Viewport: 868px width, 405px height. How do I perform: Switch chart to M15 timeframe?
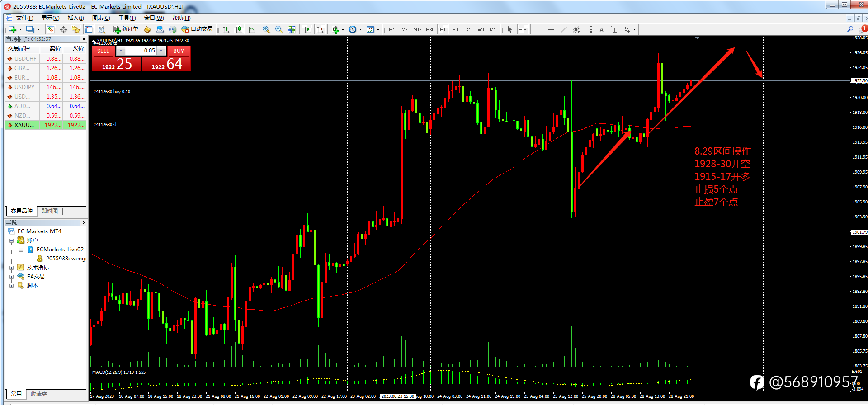click(417, 29)
